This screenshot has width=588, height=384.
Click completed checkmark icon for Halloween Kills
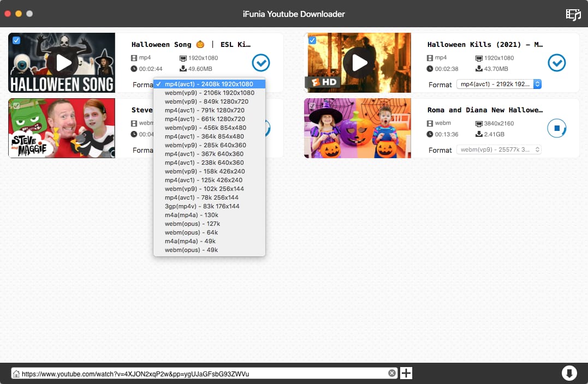pyautogui.click(x=557, y=63)
